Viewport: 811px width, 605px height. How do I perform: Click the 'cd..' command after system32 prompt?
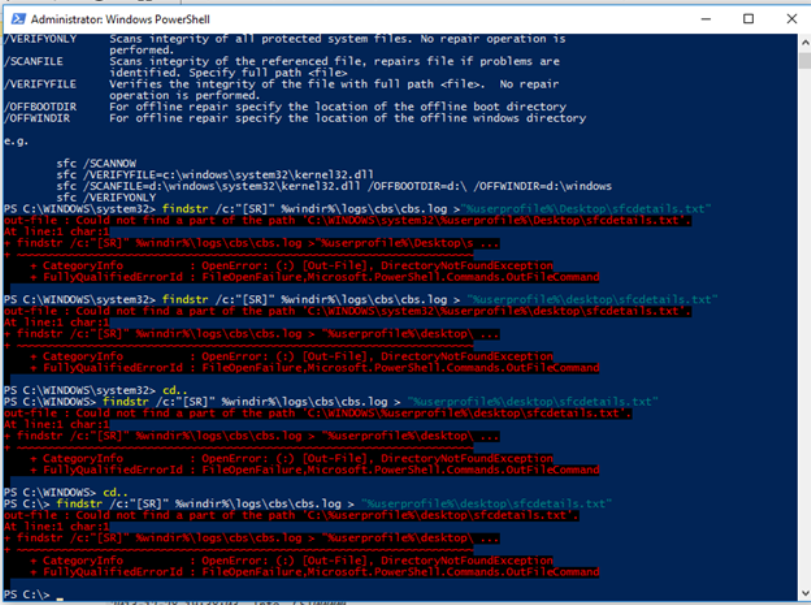coord(175,390)
